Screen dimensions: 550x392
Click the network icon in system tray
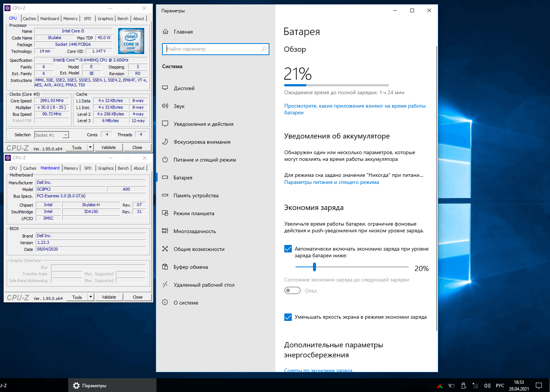[x=475, y=386]
